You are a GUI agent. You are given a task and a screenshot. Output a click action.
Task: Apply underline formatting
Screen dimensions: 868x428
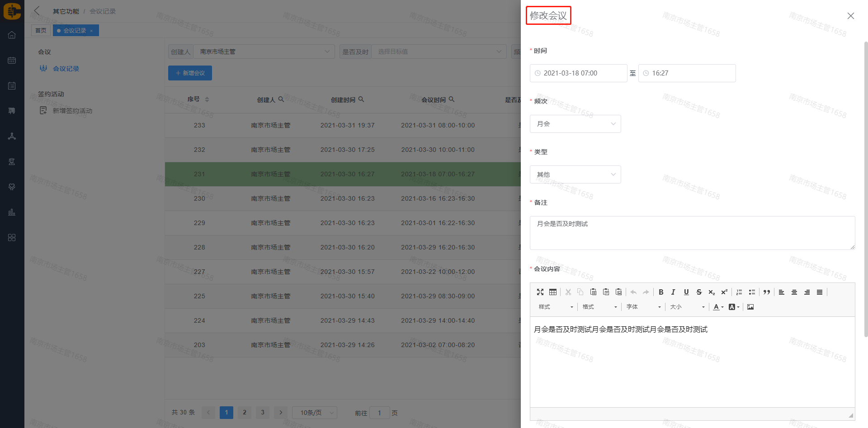click(686, 292)
